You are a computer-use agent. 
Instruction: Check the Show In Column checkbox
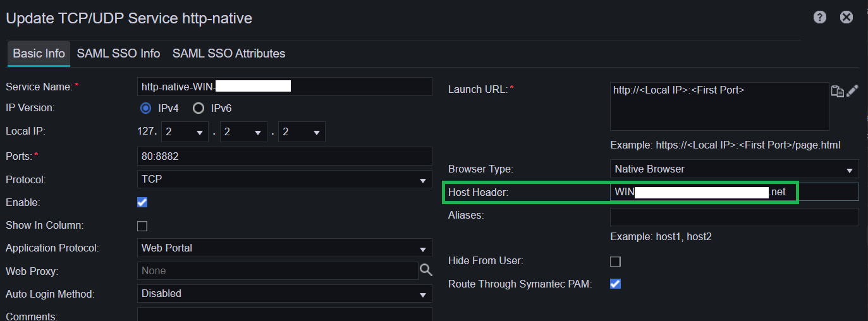142,226
